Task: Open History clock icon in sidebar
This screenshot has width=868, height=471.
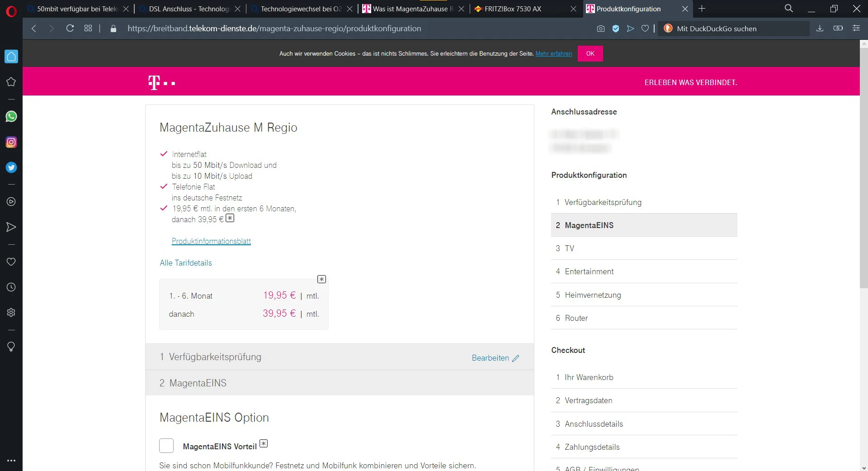Action: (11, 287)
